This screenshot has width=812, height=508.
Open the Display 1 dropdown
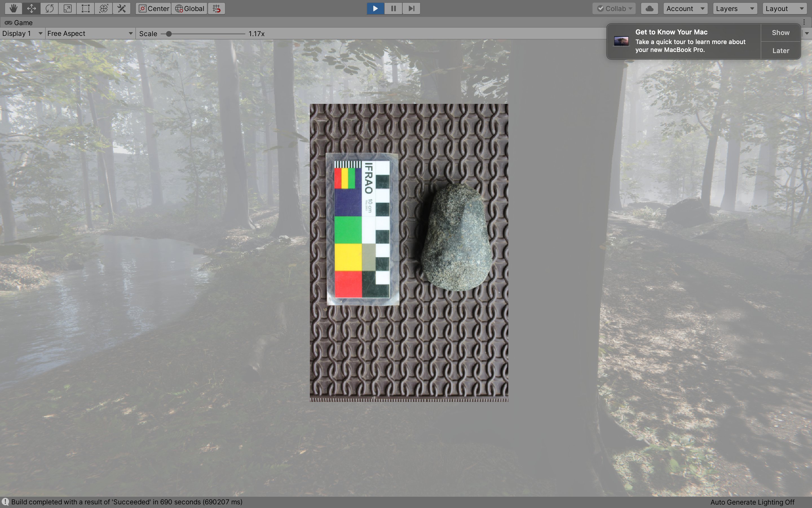[x=22, y=34]
